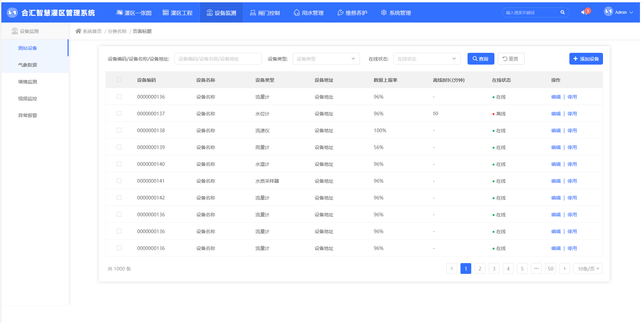The height and width of the screenshot is (323, 644).
Task: Check the select-all checkbox in table header
Action: pyautogui.click(x=119, y=80)
